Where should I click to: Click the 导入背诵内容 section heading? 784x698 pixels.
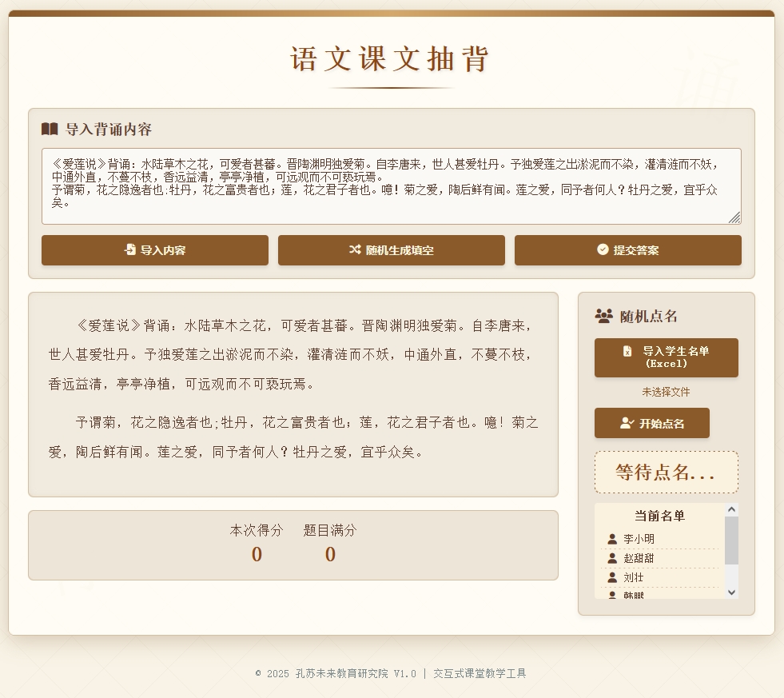coord(109,129)
